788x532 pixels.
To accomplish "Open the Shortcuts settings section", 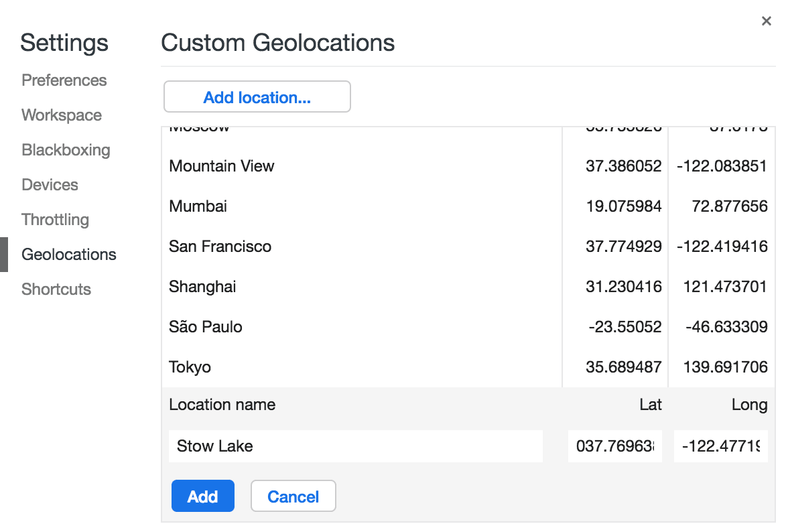I will tap(56, 289).
